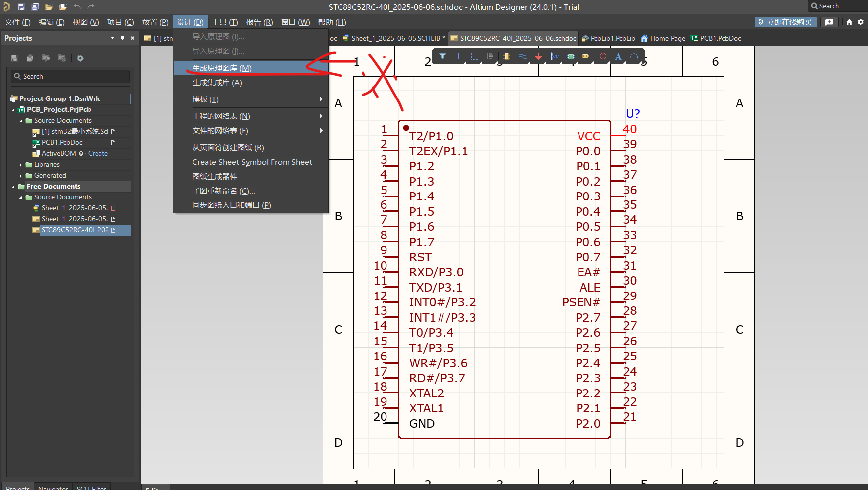Open the 文件的网络表 (E) submenu

point(251,131)
